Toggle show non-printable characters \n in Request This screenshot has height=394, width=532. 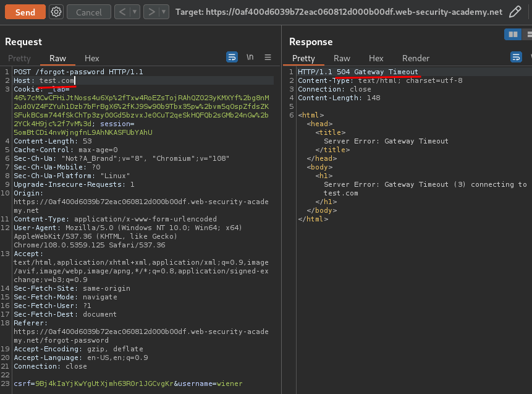point(250,57)
